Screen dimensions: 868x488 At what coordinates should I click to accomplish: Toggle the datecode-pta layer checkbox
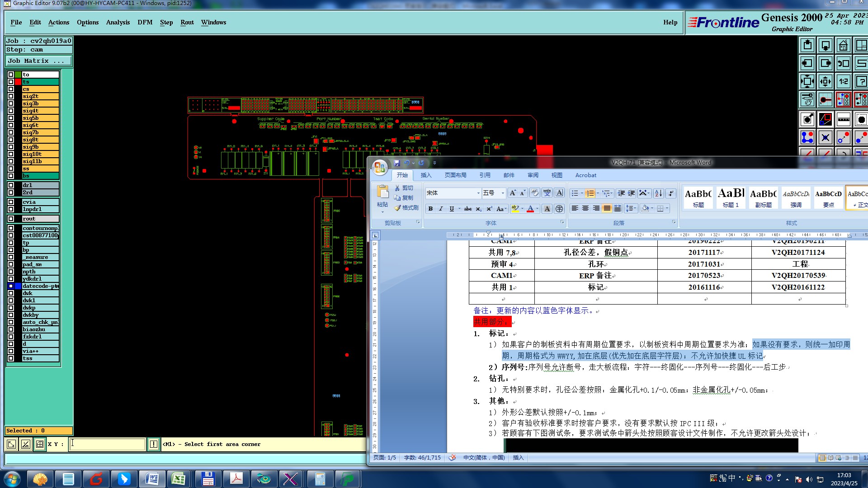tap(11, 286)
